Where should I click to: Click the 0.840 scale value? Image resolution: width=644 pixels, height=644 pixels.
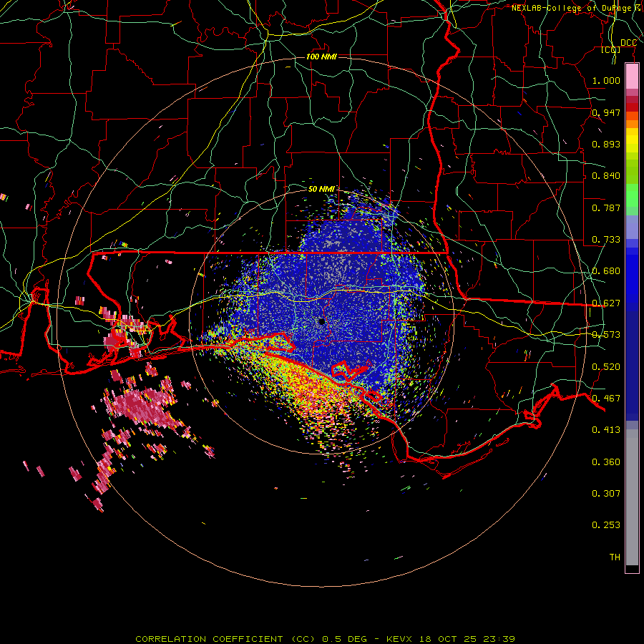[x=606, y=175]
